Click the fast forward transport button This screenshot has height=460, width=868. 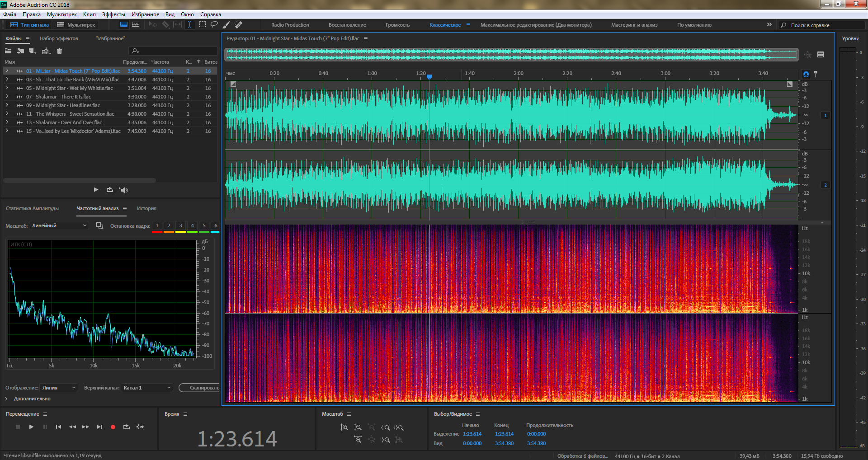pyautogui.click(x=85, y=427)
